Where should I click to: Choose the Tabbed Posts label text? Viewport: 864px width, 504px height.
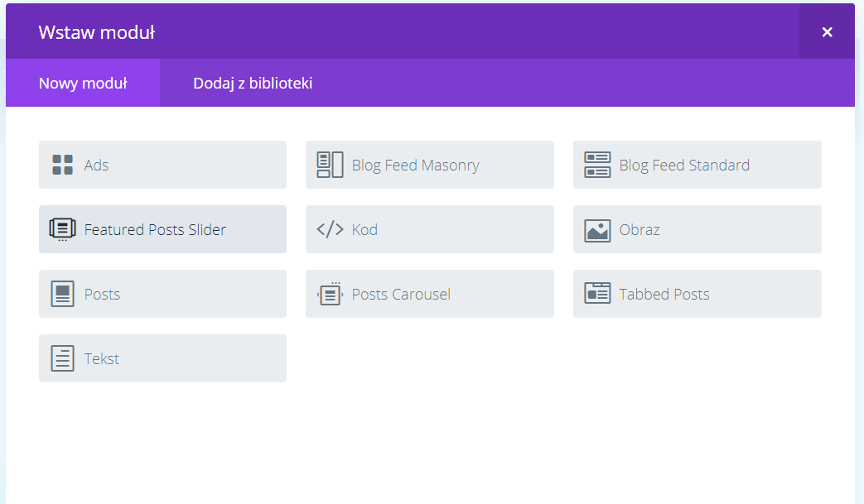tap(664, 295)
